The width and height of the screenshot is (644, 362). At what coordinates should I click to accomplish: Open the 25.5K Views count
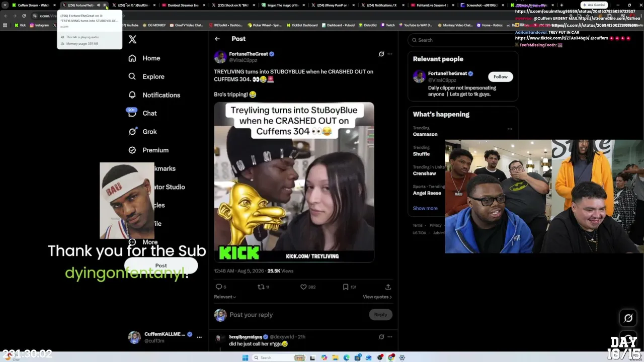(x=280, y=271)
